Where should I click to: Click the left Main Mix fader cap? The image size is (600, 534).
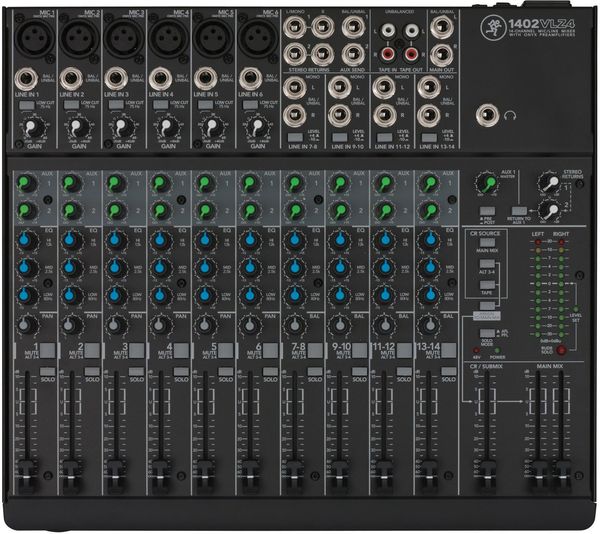pos(538,477)
